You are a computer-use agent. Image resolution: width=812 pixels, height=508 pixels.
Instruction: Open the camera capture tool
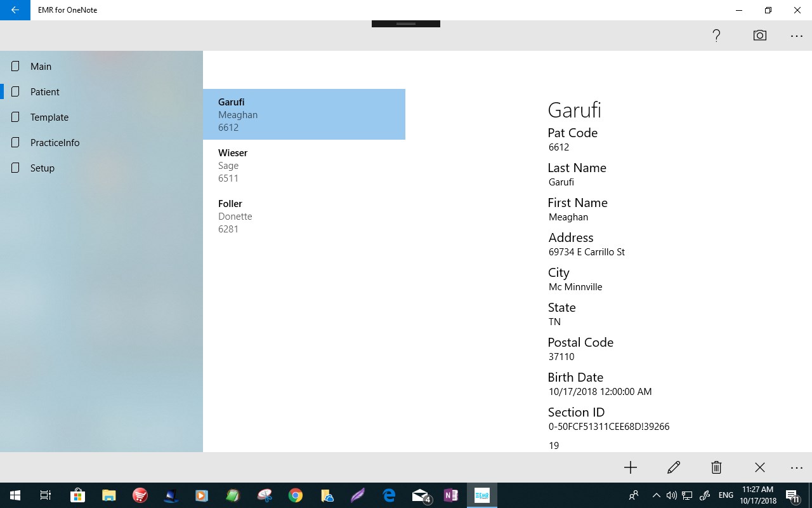tap(759, 36)
